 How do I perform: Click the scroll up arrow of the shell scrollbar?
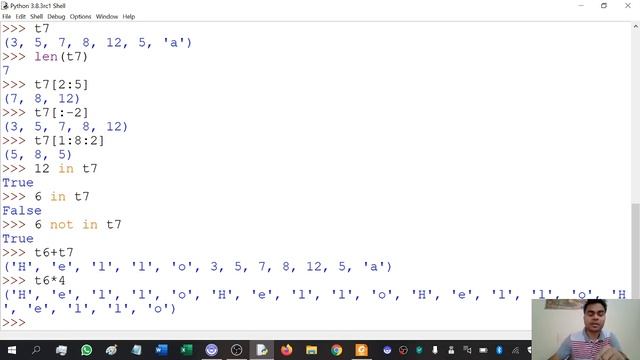[x=636, y=27]
